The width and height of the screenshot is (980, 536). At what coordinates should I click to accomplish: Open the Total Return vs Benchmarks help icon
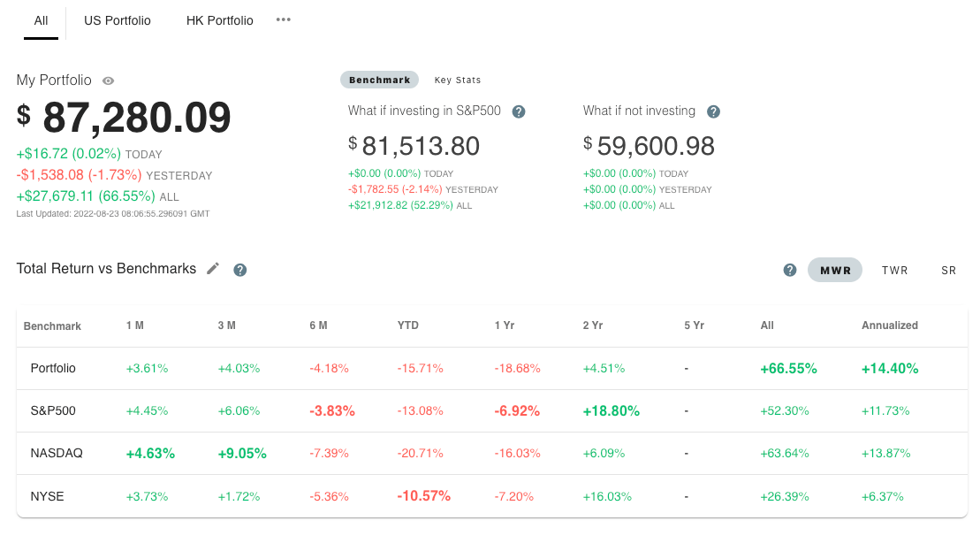coord(239,269)
